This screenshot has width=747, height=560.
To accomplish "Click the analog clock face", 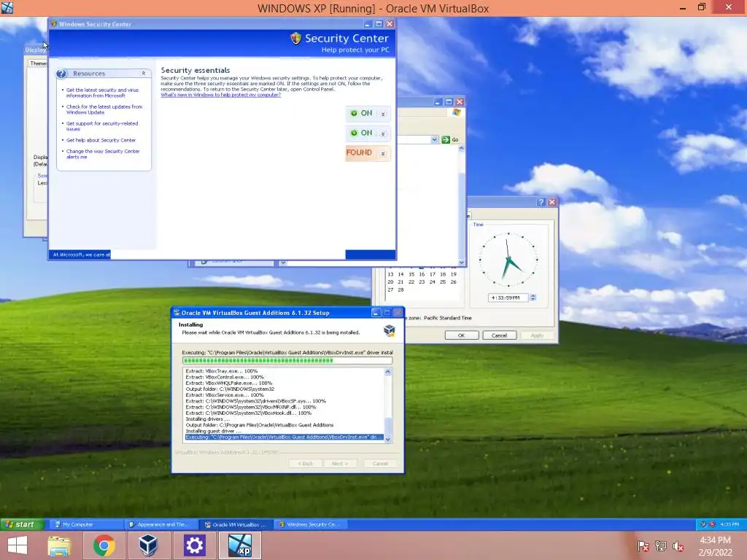I will [508, 260].
